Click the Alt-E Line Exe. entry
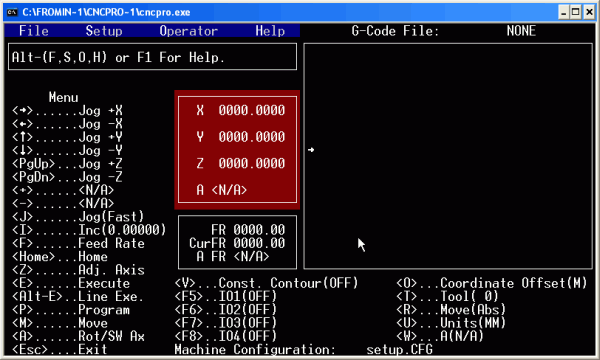 point(78,296)
